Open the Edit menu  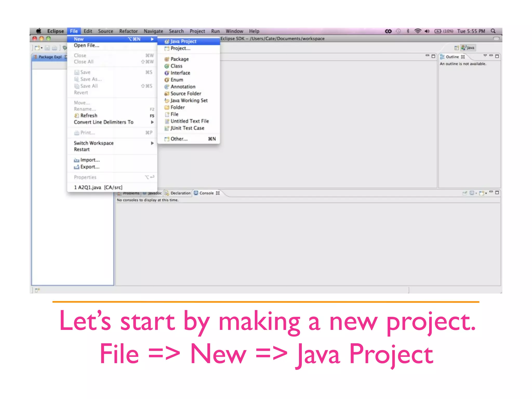[x=88, y=31]
